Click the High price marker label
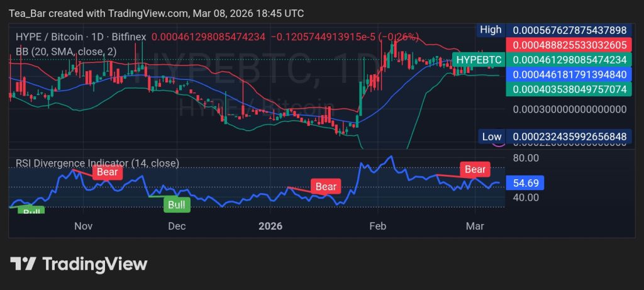Screen dimensions: 644x290 (x=491, y=30)
